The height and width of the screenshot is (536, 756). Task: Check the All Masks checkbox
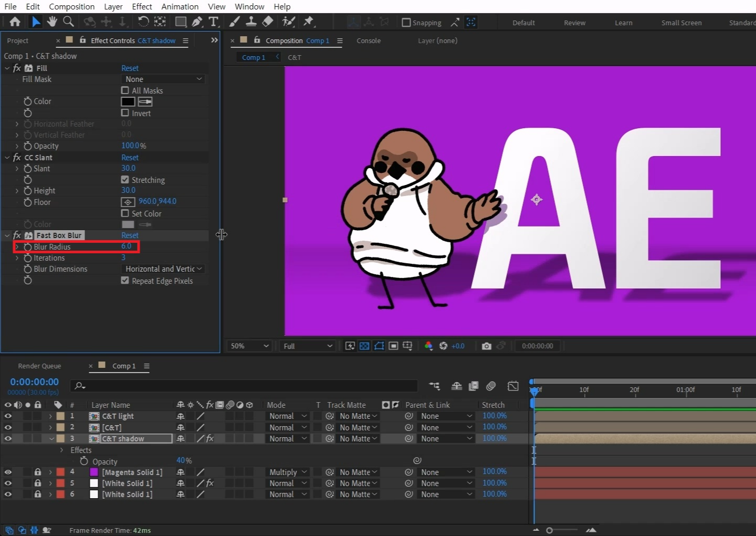[125, 90]
